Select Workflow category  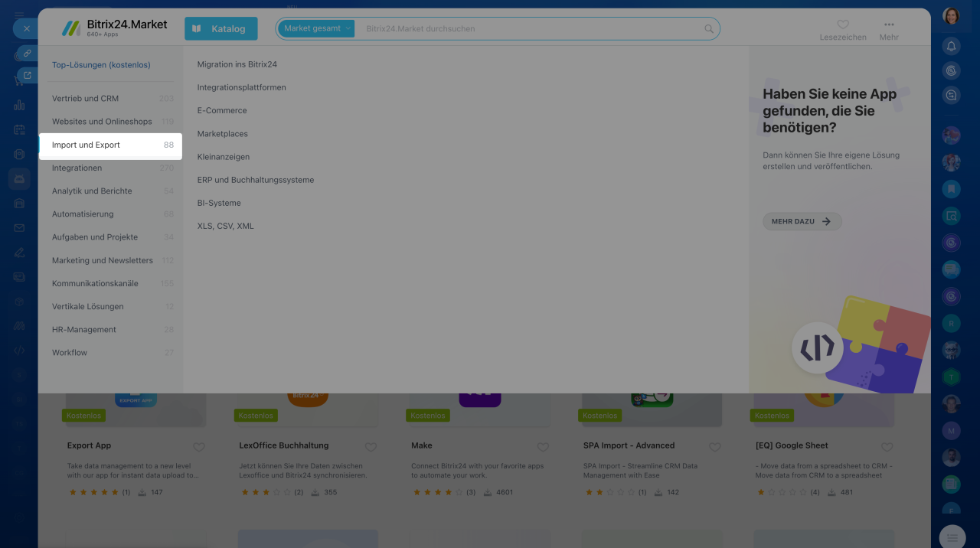113,352
